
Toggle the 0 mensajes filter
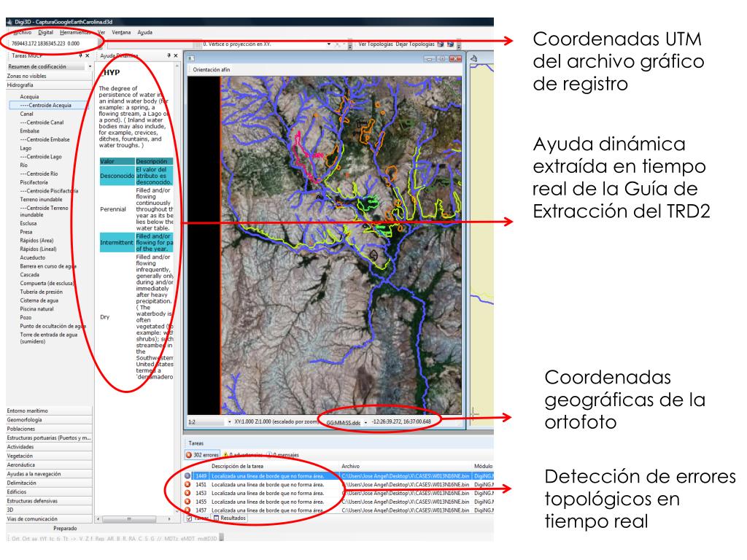tap(282, 455)
